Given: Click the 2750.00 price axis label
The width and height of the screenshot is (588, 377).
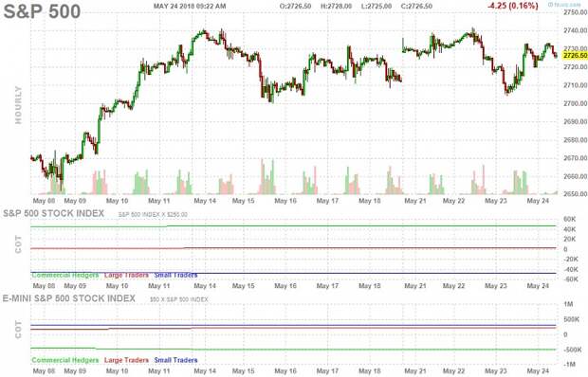Looking at the screenshot, I should point(576,12).
